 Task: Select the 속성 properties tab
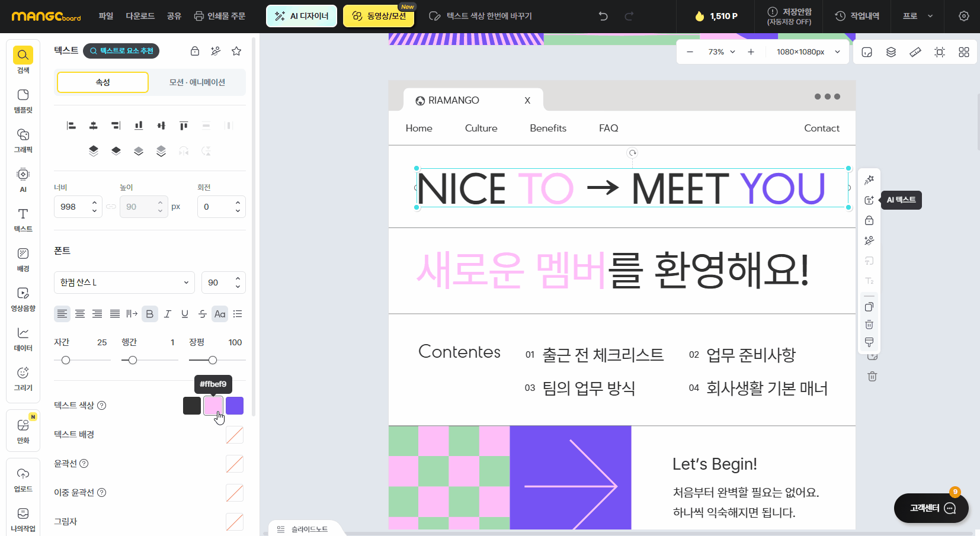103,82
